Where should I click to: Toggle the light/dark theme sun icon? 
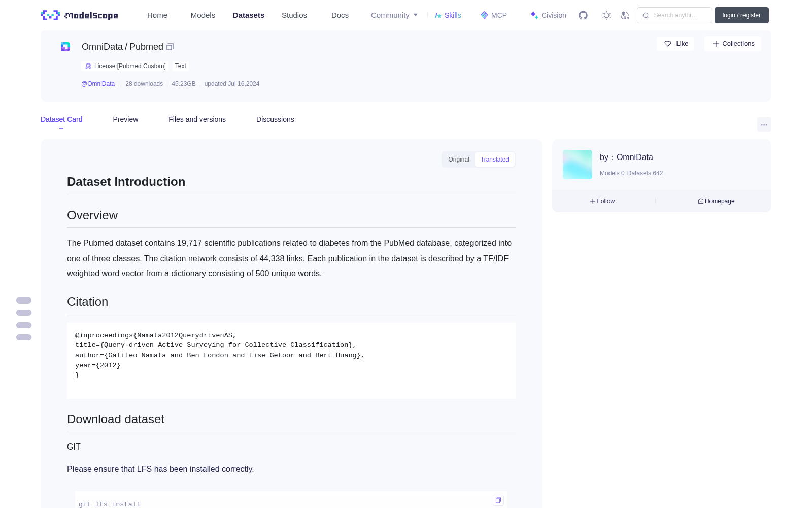(606, 15)
